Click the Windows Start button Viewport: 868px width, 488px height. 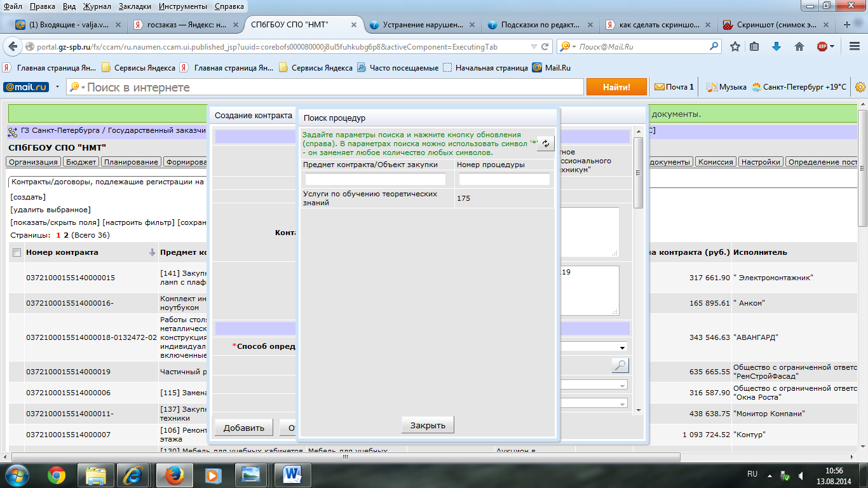[17, 475]
